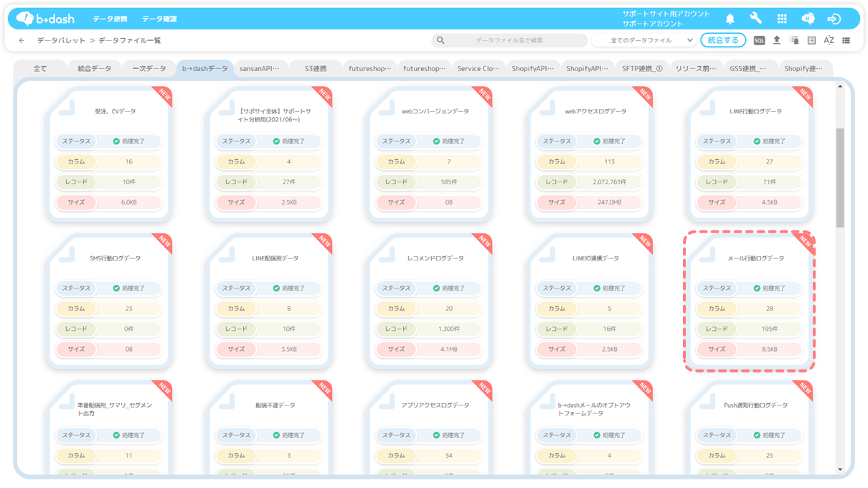Open the chat support bubble icon
This screenshot has height=488, width=868.
[x=808, y=19]
